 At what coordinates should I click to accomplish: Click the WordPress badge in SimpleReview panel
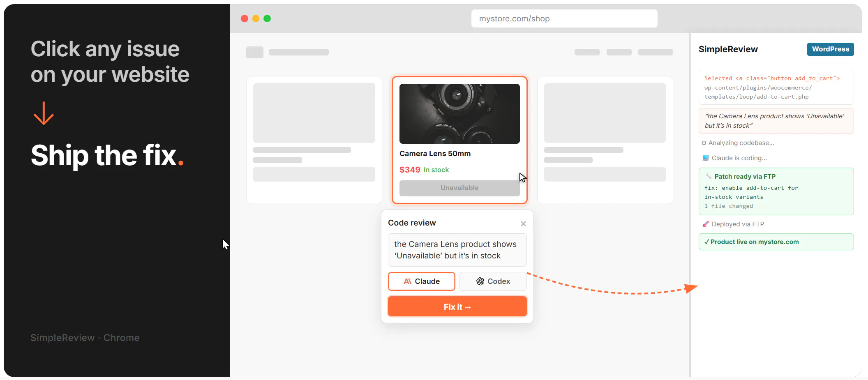click(x=830, y=49)
